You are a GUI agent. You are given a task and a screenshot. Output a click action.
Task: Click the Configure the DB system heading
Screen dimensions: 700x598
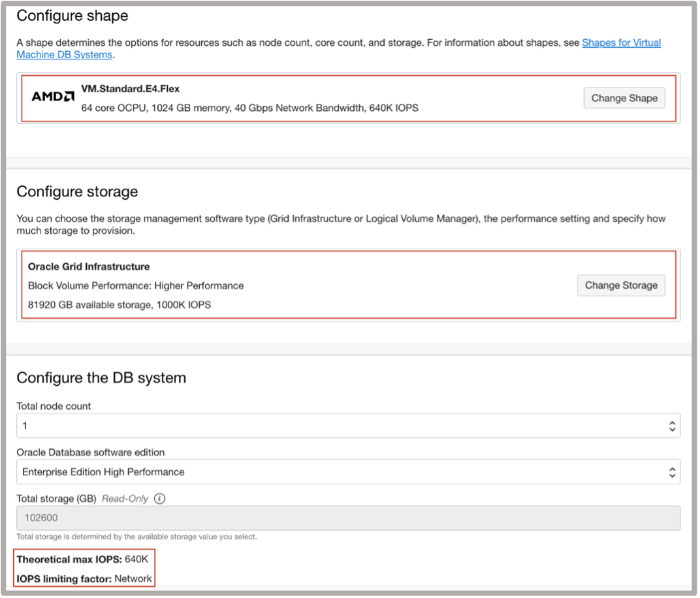coord(103,377)
